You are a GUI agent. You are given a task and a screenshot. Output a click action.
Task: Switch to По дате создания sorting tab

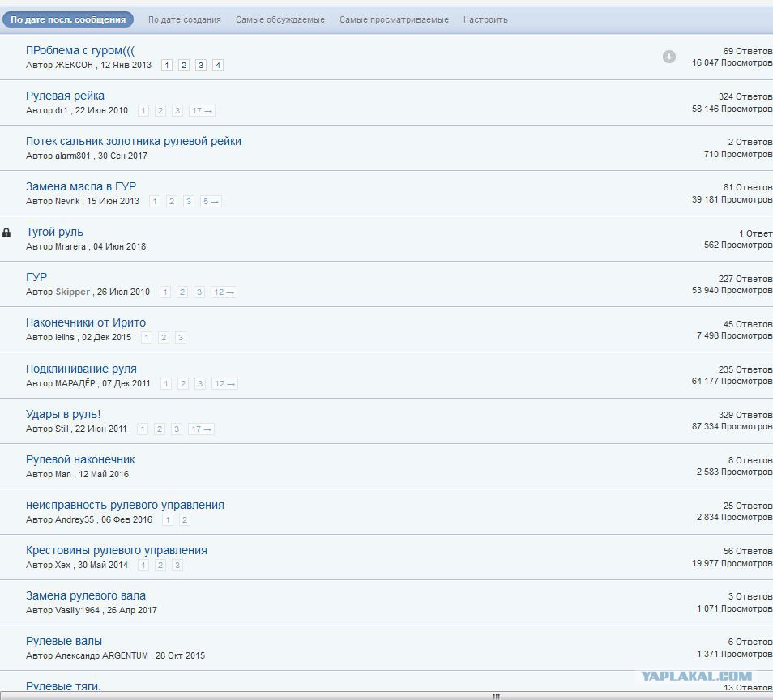185,19
